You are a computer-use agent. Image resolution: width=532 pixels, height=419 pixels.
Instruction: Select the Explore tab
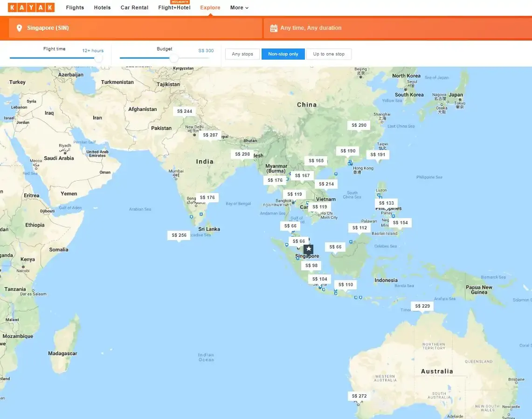pos(210,7)
